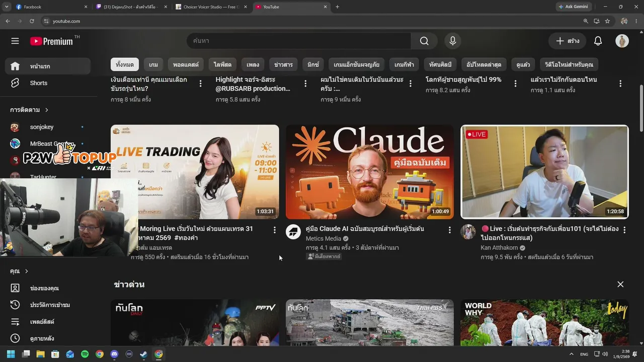Select the ทัศนศิลป์ filter chip
The height and width of the screenshot is (362, 644).
coord(440,65)
